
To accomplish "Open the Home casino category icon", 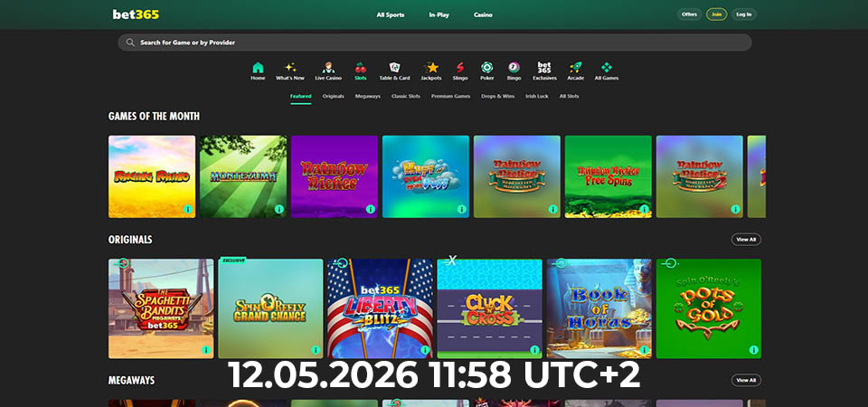I will click(x=258, y=68).
